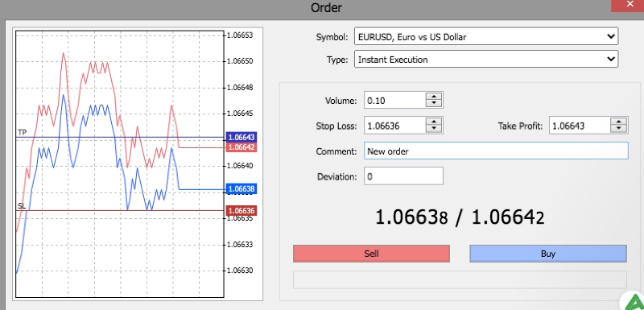Open the Type dropdown showing Instant Execution
Screen dimensions: 644x310
click(x=486, y=60)
